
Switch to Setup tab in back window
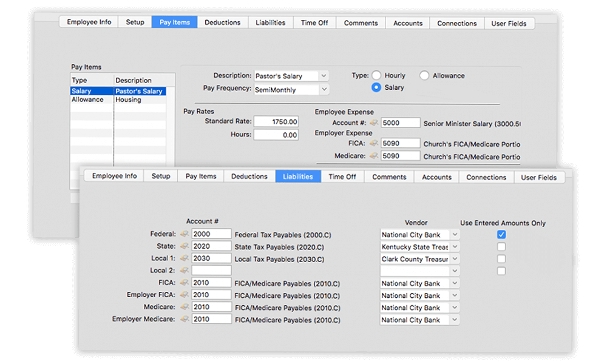coord(135,22)
